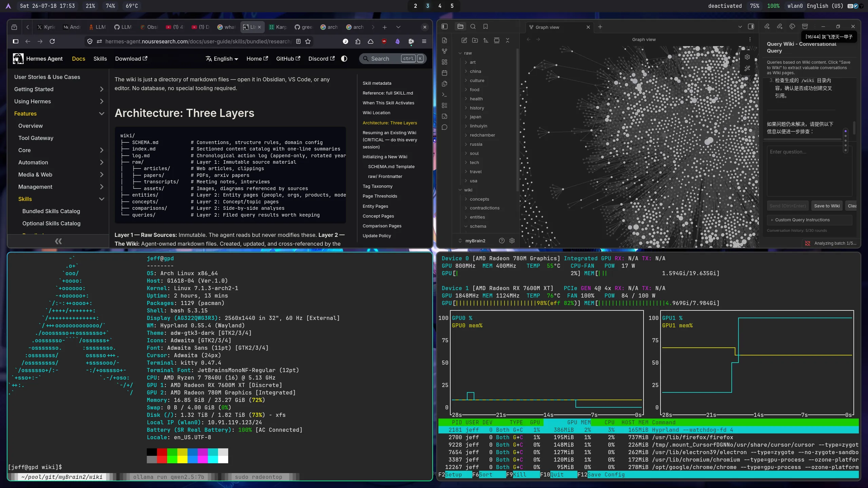The height and width of the screenshot is (488, 868).
Task: Toggle auto-reveal current file in explorer
Action: pos(497,40)
